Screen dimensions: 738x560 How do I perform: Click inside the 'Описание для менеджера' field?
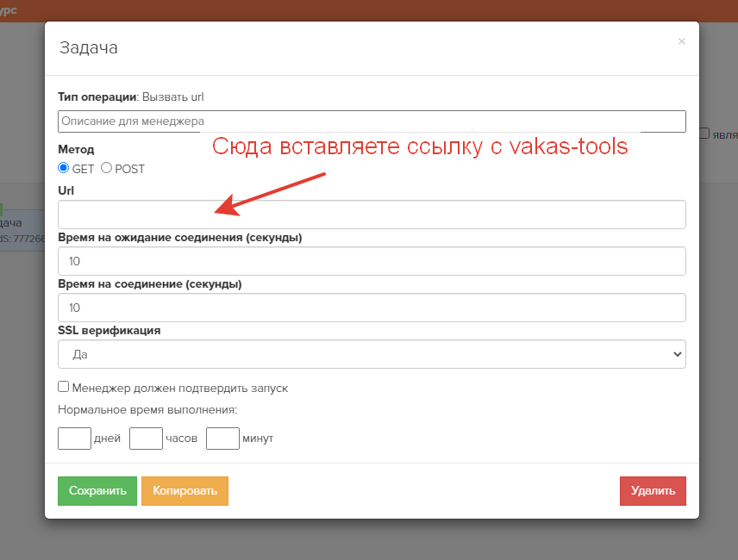coord(259,121)
